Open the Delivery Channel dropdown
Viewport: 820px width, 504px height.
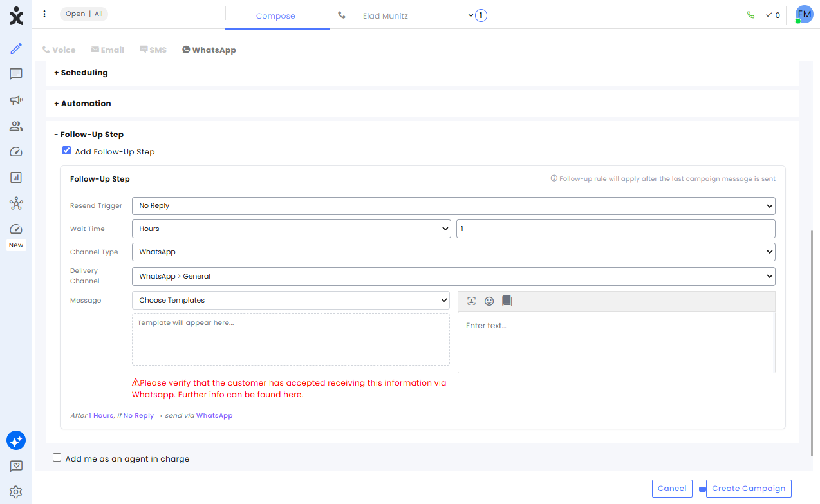(453, 276)
